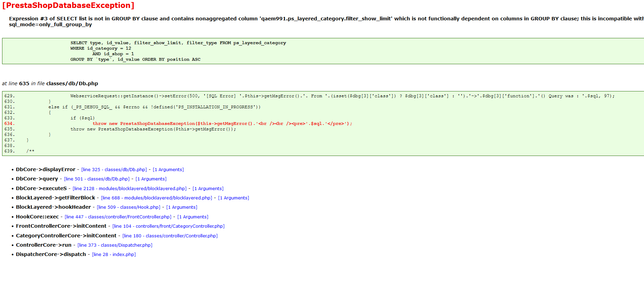
Task: Open the 'line 2128 - modules/blocklayered/blocklayered.php' link
Action: pyautogui.click(x=130, y=189)
